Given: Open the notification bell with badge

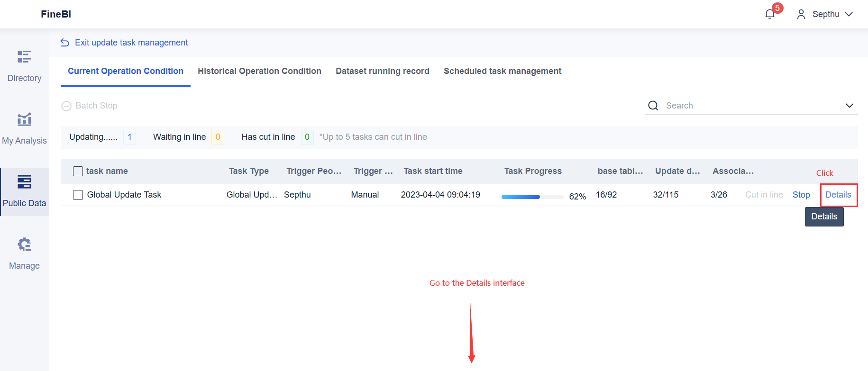Looking at the screenshot, I should pos(770,14).
